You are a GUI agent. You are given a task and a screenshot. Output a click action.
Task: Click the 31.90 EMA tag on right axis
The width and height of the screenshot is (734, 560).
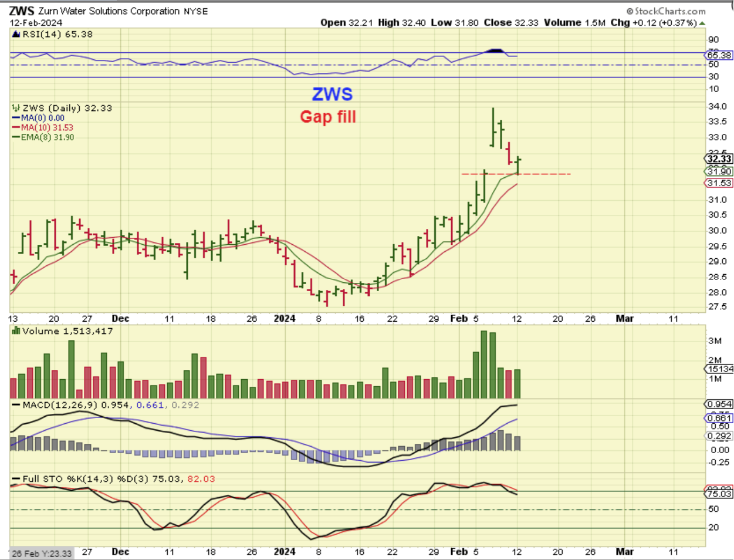(719, 171)
